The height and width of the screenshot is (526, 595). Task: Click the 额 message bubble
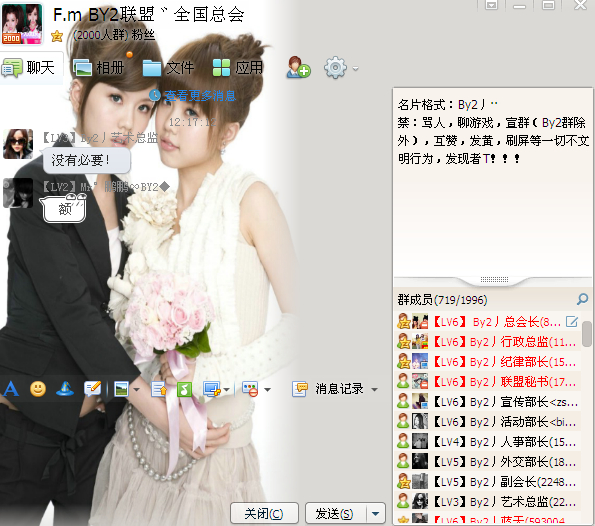(x=65, y=208)
